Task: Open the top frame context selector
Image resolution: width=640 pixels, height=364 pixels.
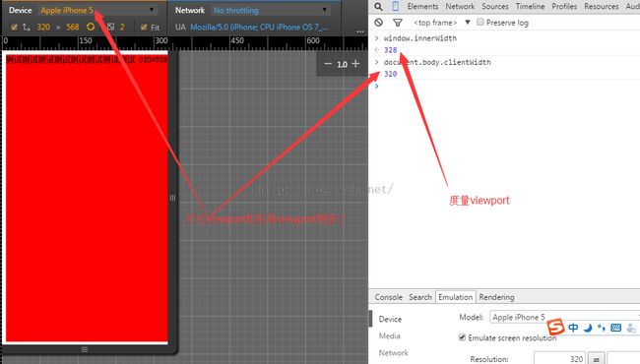Action: click(441, 23)
